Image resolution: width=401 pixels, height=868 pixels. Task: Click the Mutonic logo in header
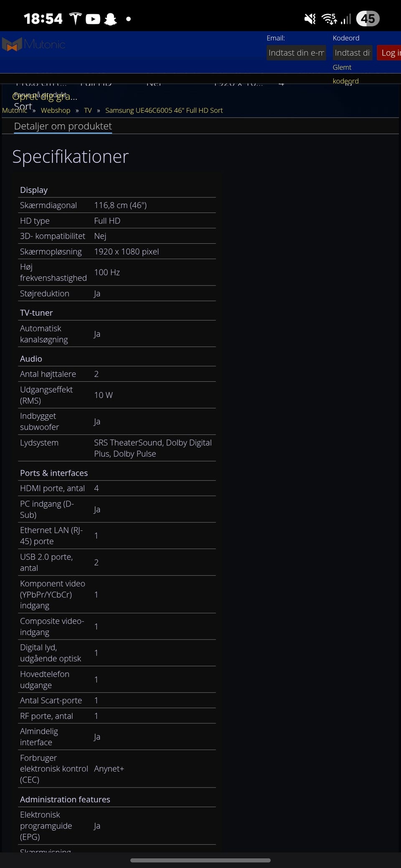click(x=34, y=44)
